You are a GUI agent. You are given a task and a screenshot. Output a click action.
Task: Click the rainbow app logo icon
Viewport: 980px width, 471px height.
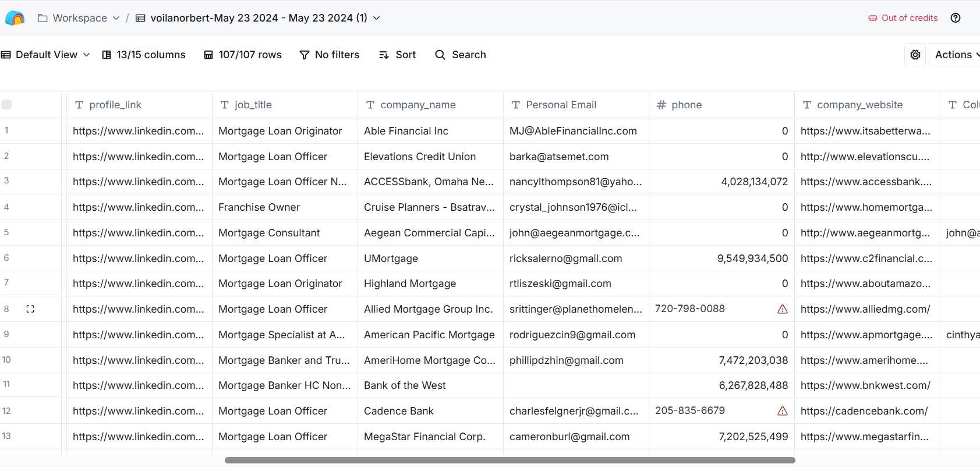[x=15, y=18]
